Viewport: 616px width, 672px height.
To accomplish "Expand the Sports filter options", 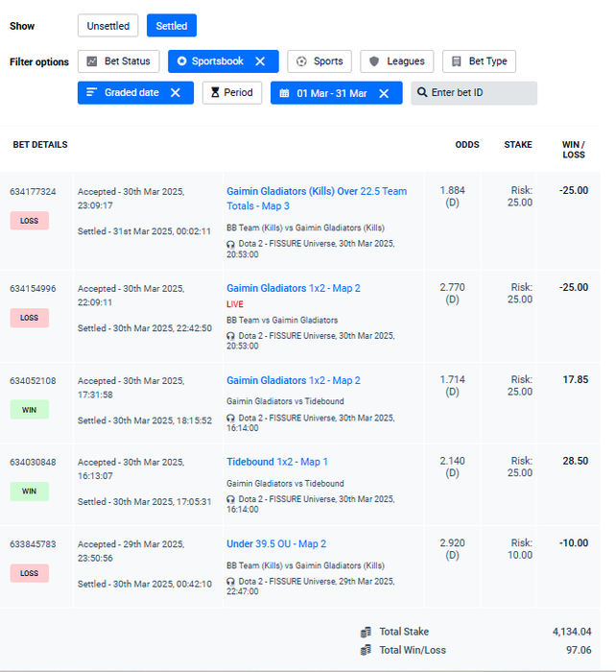I will [320, 61].
